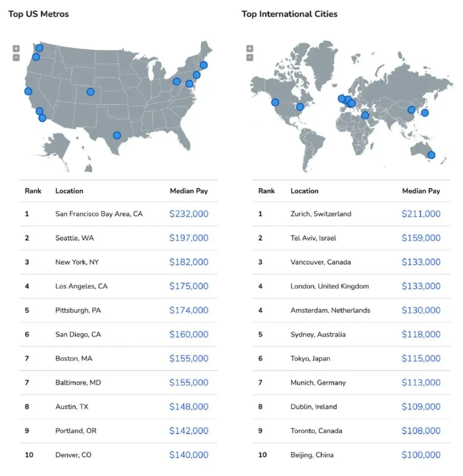Click the Tokyo marker on the world map
The width and height of the screenshot is (463, 476).
click(425, 113)
